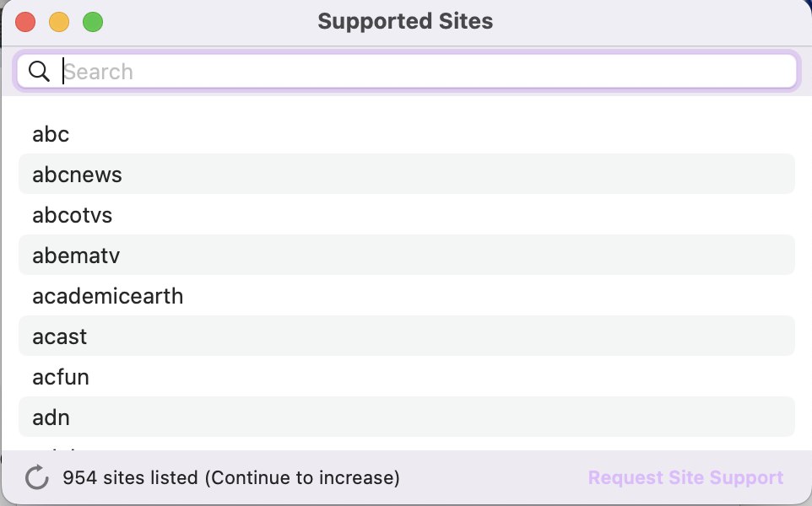
Task: Click the 954 sites listed count
Action: (x=130, y=478)
